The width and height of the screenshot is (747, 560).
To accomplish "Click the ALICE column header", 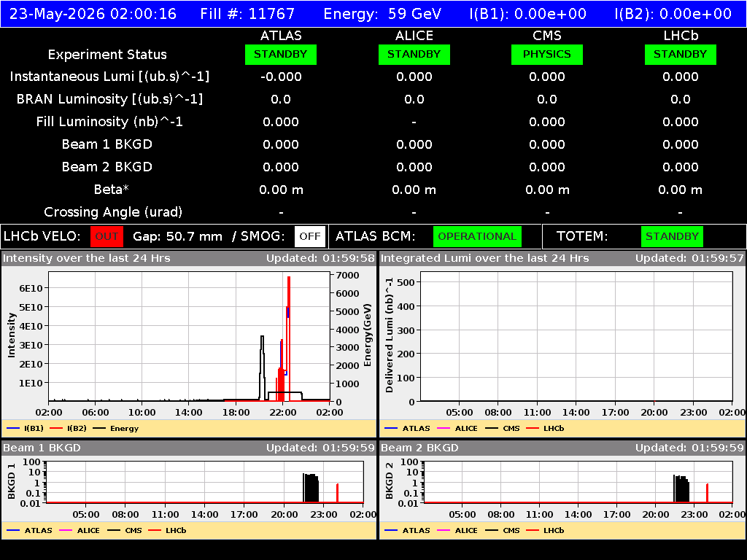I will [x=414, y=36].
